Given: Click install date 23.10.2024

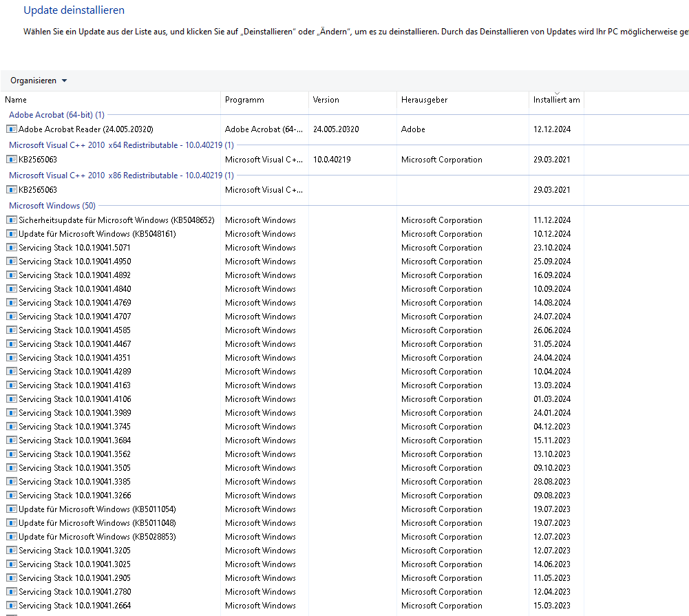Looking at the screenshot, I should [552, 247].
